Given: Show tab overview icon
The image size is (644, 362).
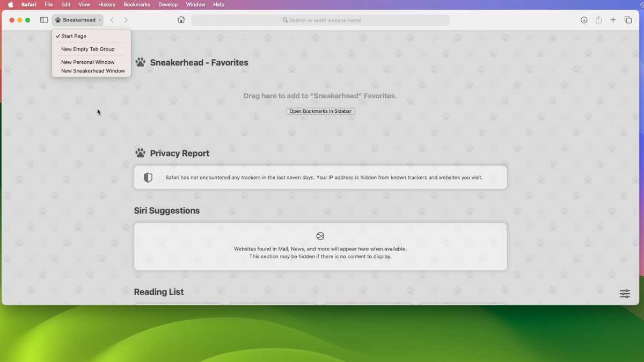Looking at the screenshot, I should click(x=628, y=20).
